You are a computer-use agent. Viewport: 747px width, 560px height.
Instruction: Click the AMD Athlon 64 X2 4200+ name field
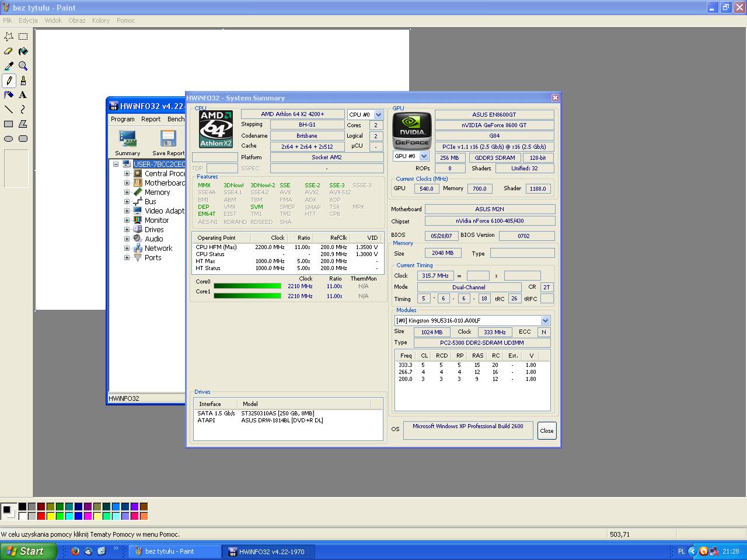292,114
